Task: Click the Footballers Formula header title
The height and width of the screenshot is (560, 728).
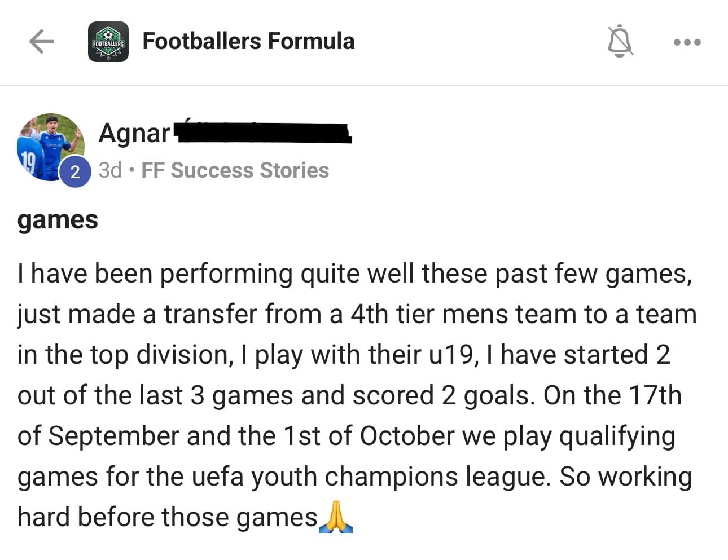Action: click(248, 41)
